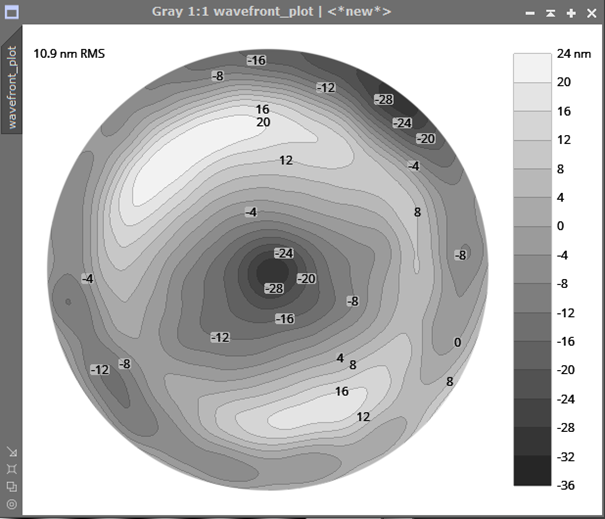Click the '-28' label beside the dark center spot
This screenshot has width=605, height=519.
tap(274, 288)
